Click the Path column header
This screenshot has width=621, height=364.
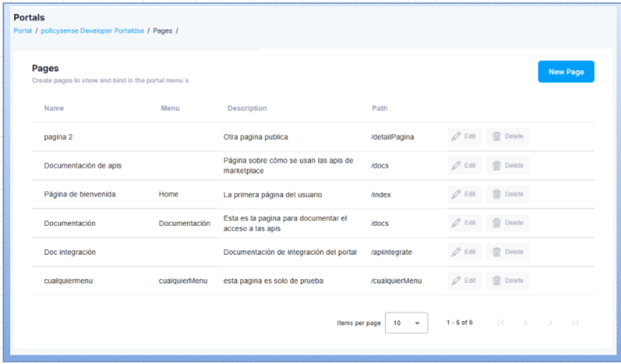380,108
